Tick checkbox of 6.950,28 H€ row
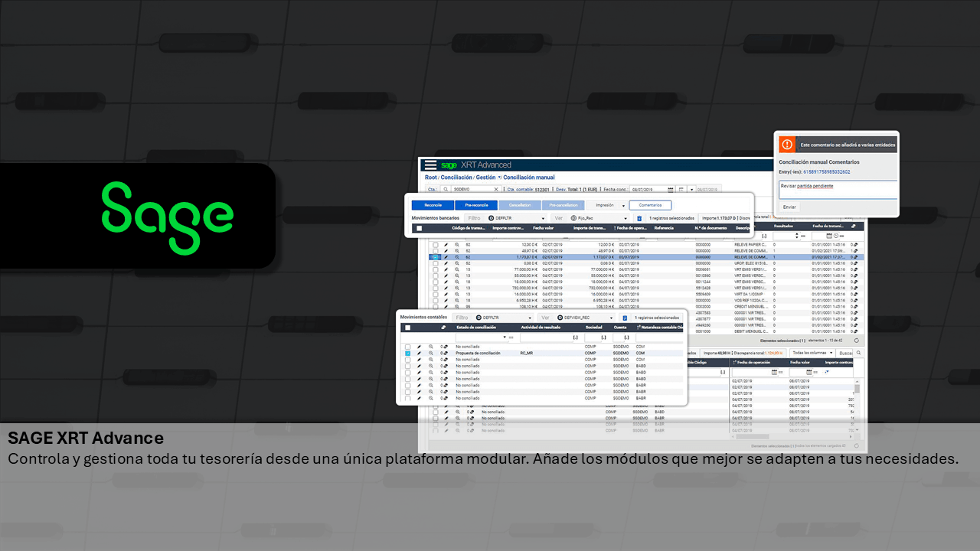Screen dimensions: 980x551 (436, 300)
